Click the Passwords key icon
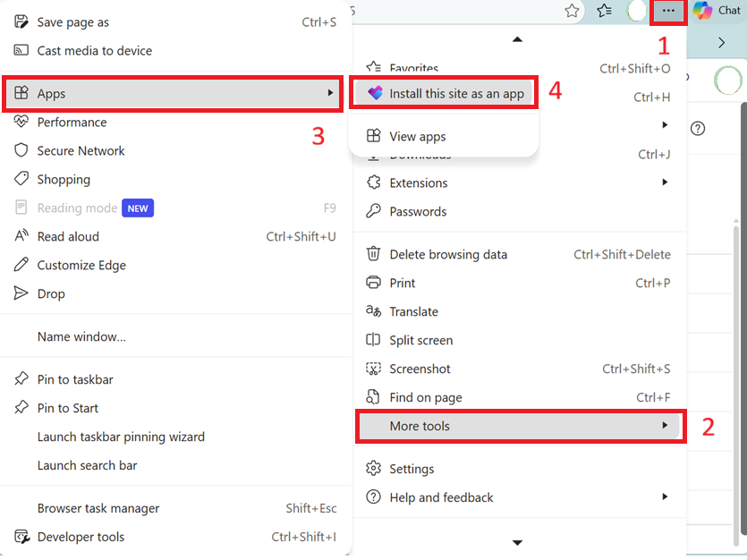The height and width of the screenshot is (560, 747). click(x=374, y=211)
